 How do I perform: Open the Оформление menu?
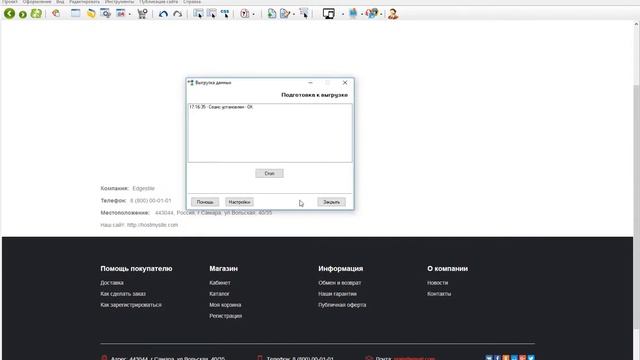click(x=37, y=2)
